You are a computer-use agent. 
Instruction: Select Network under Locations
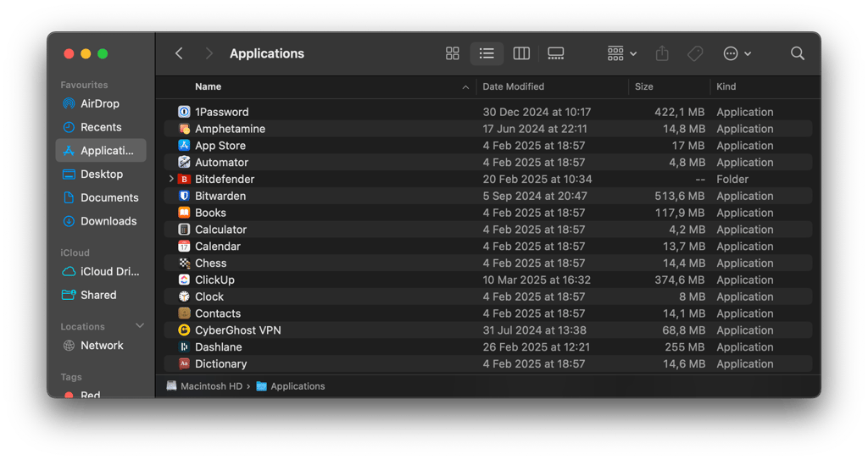point(101,346)
